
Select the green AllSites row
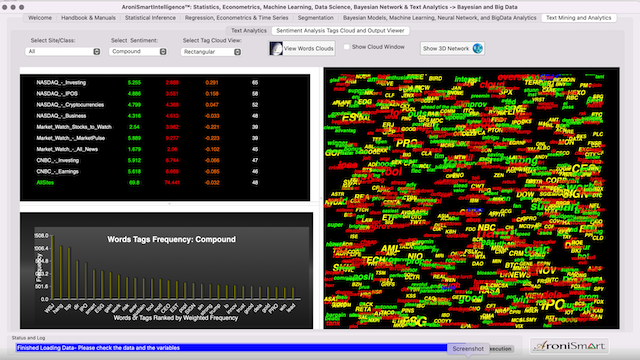(165, 182)
